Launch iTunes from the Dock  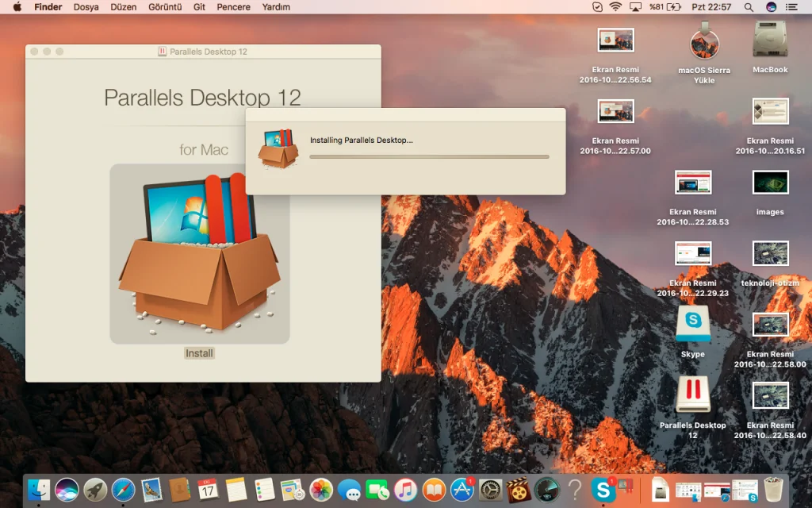405,490
